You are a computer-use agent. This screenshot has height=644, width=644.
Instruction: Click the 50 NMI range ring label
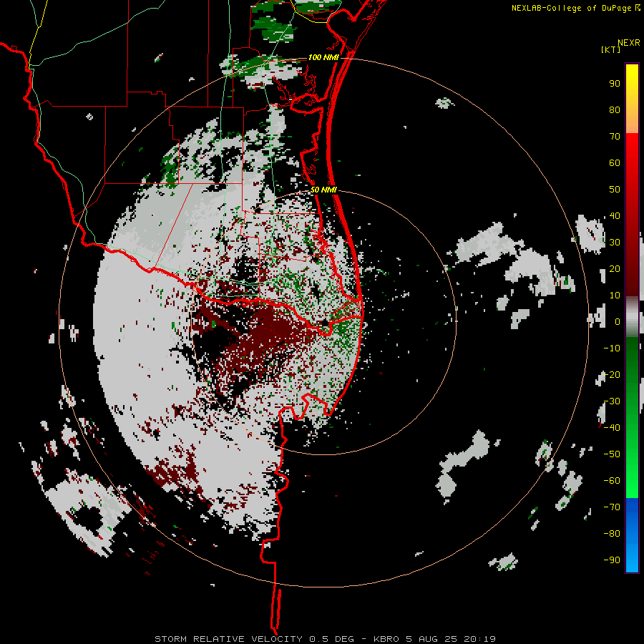323,190
